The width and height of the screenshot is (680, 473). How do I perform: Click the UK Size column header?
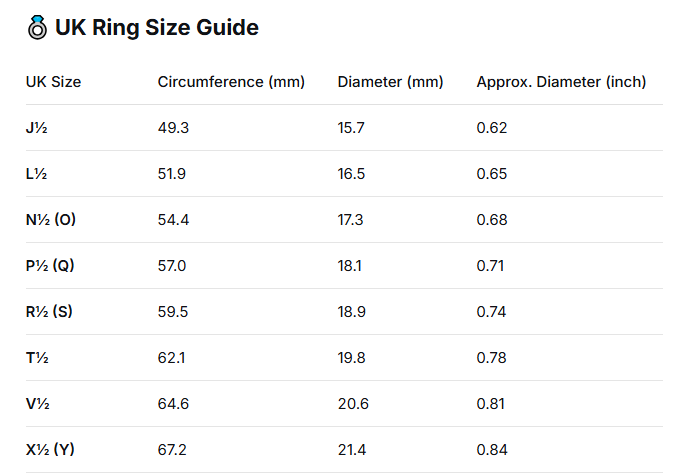[53, 82]
